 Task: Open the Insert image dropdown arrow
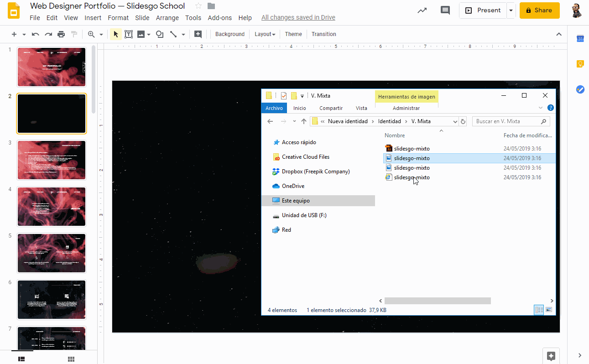point(149,34)
